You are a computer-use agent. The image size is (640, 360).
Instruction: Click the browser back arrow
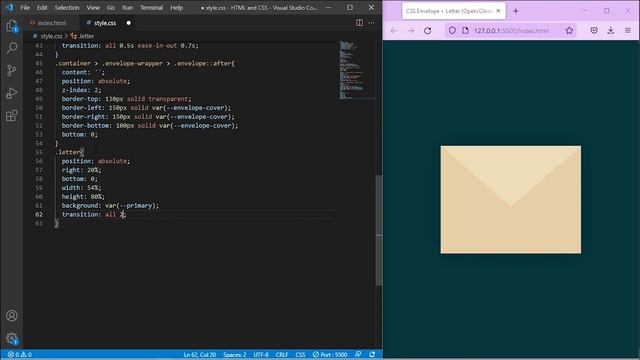(x=393, y=31)
